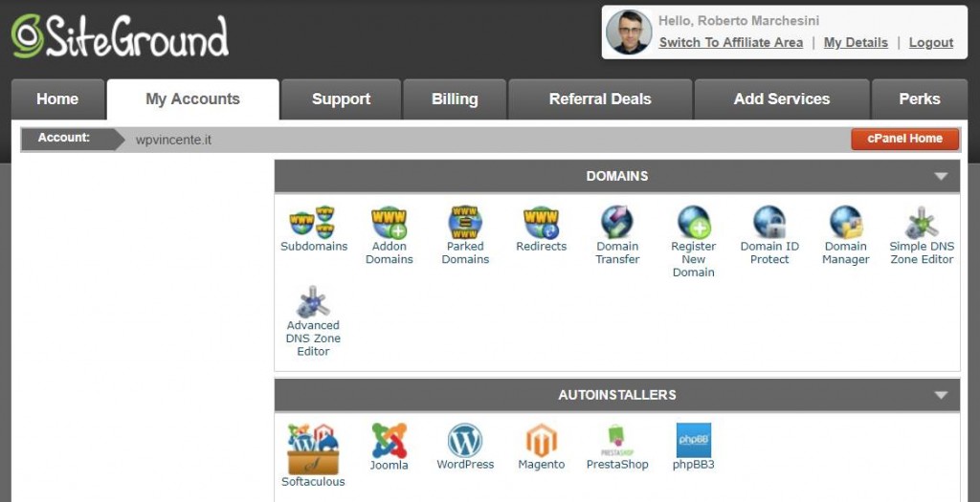Launch the WordPress autoinstaller icon

[x=465, y=440]
